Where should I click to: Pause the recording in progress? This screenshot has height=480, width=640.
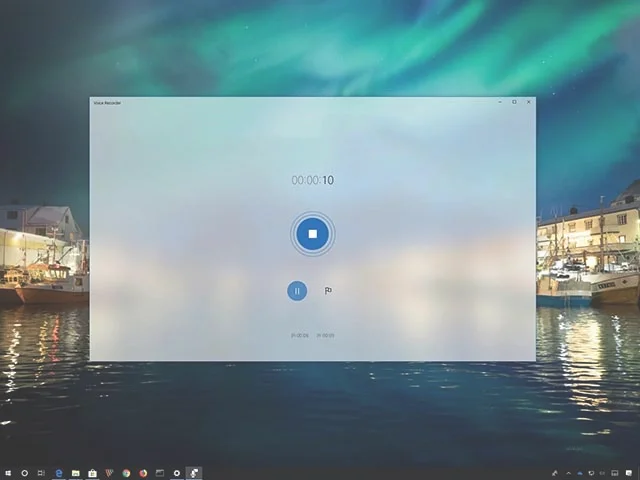[x=297, y=291]
